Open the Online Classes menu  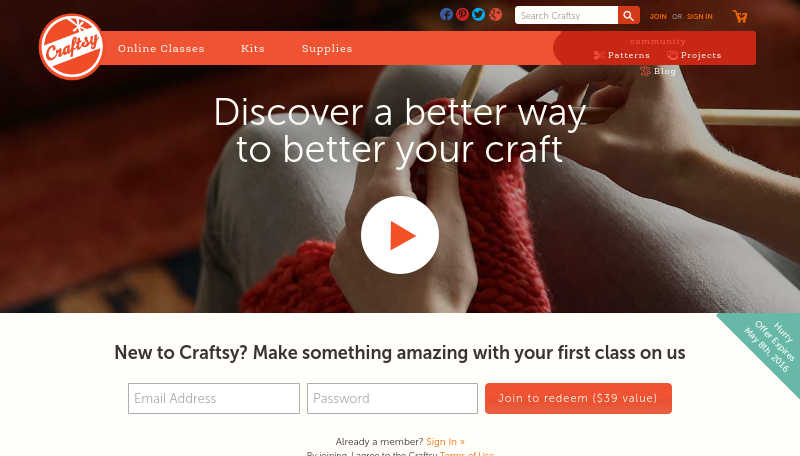click(161, 48)
